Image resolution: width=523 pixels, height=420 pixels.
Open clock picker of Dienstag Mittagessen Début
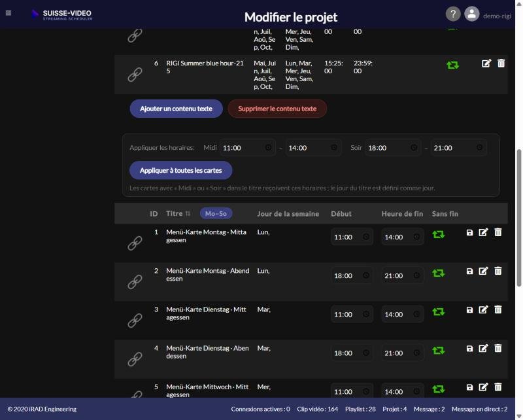pyautogui.click(x=366, y=314)
